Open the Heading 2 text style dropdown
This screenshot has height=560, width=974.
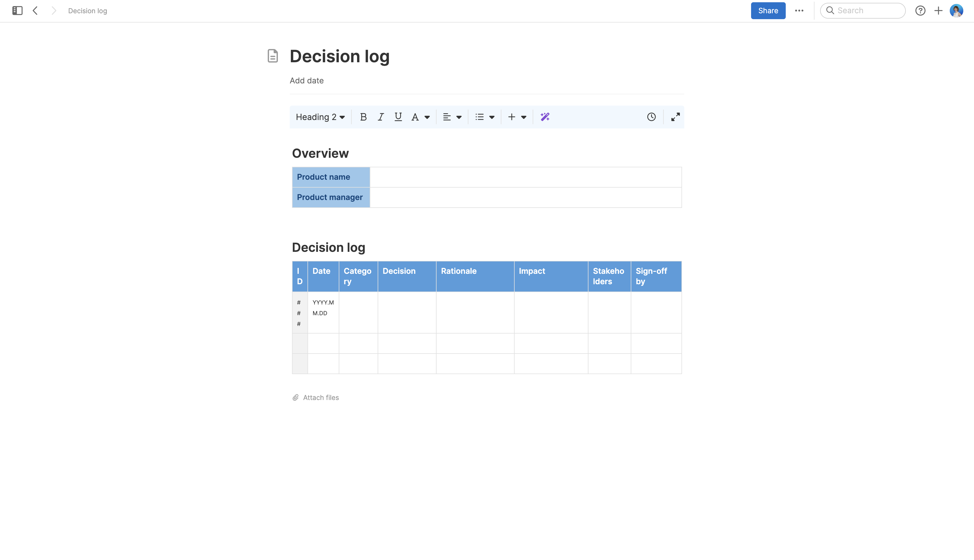click(x=320, y=117)
